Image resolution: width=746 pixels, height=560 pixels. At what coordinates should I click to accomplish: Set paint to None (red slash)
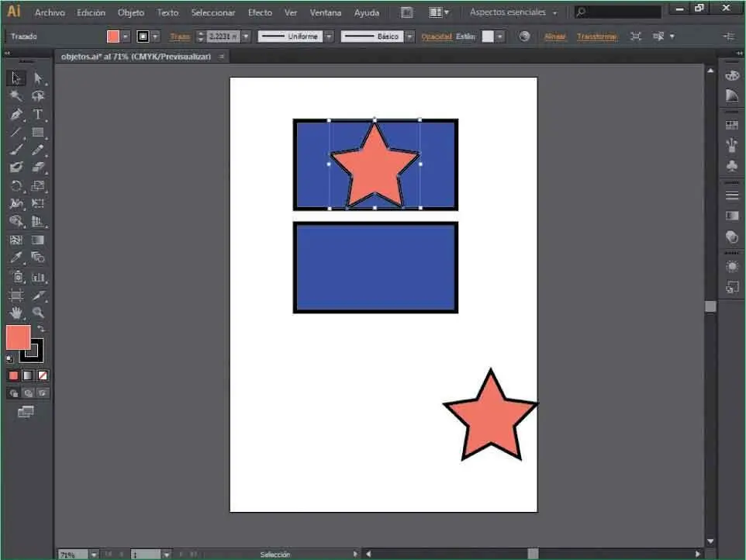43,375
